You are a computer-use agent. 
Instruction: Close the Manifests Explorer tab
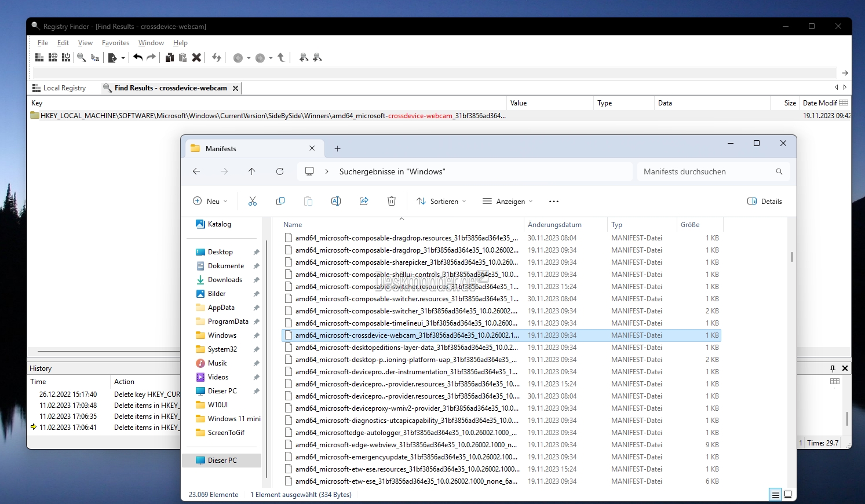[x=312, y=148]
